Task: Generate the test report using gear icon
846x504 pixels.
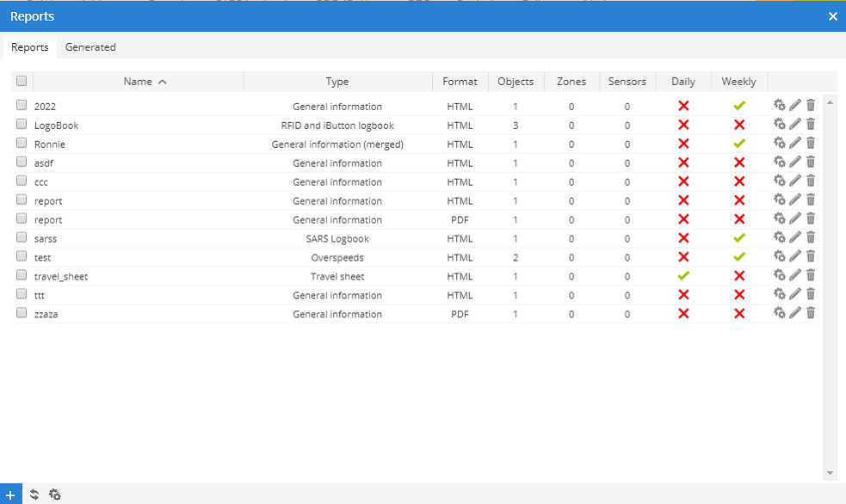Action: coord(779,257)
